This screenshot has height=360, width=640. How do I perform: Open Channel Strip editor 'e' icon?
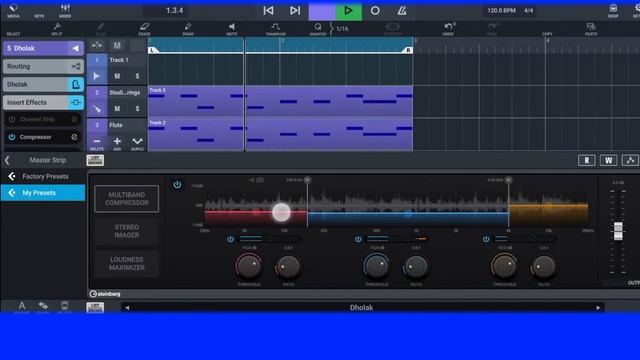74,119
